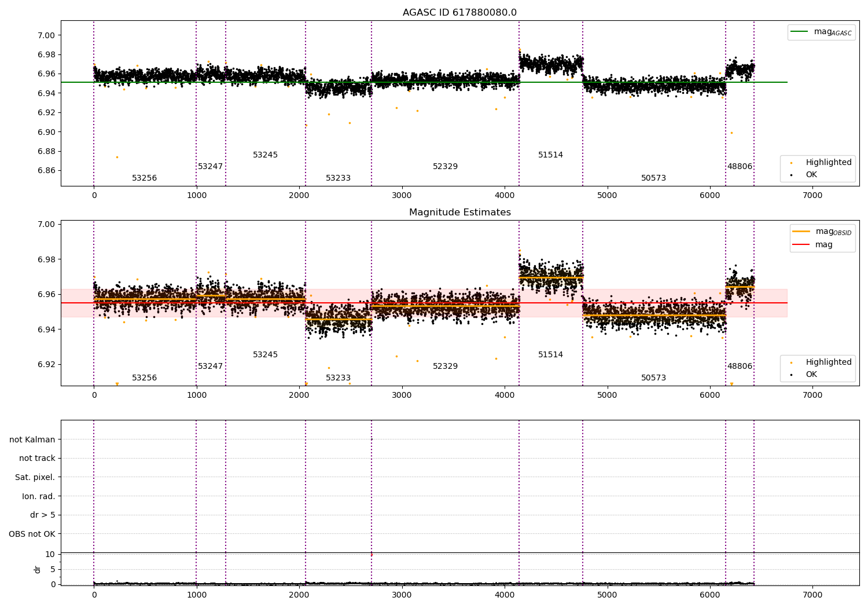This screenshot has width=868, height=608.
Task: Select Highlighted in the Magnitude Estimates legend
Action: tap(829, 362)
